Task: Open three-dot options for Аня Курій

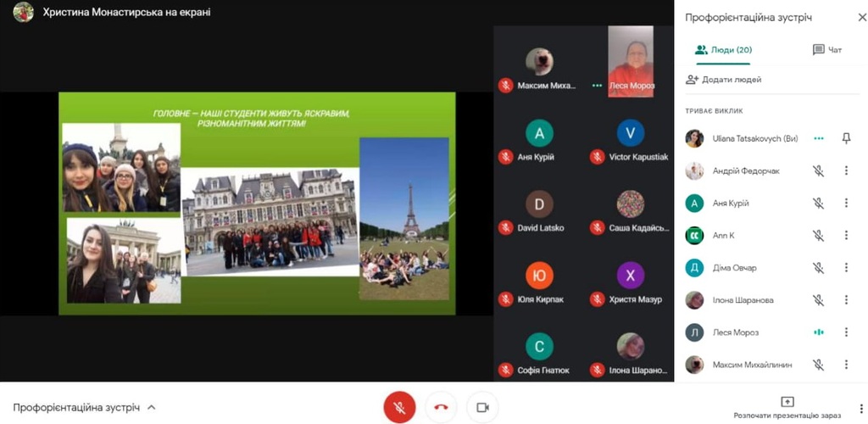Action: click(846, 204)
